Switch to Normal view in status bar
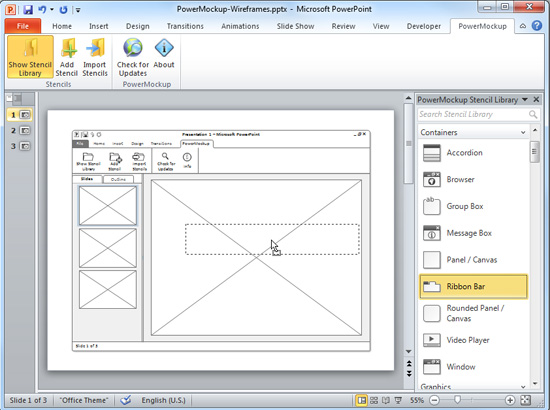The height and width of the screenshot is (410, 550). point(361,400)
